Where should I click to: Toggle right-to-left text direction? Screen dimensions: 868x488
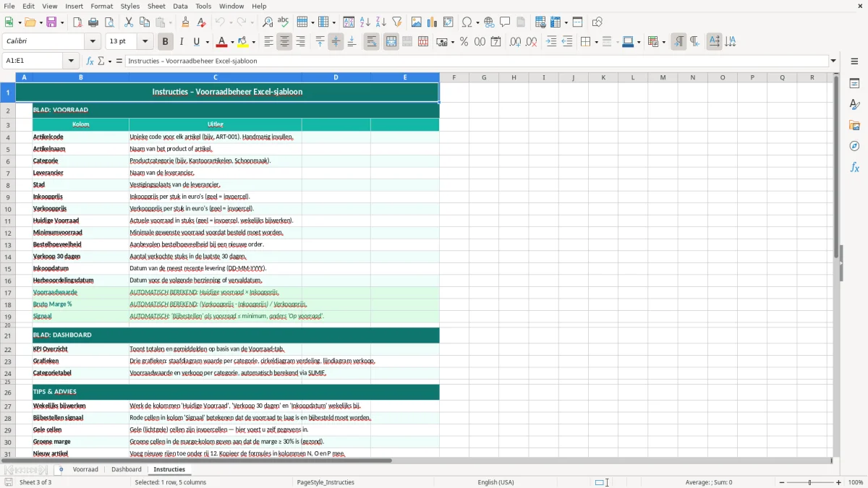coord(694,42)
